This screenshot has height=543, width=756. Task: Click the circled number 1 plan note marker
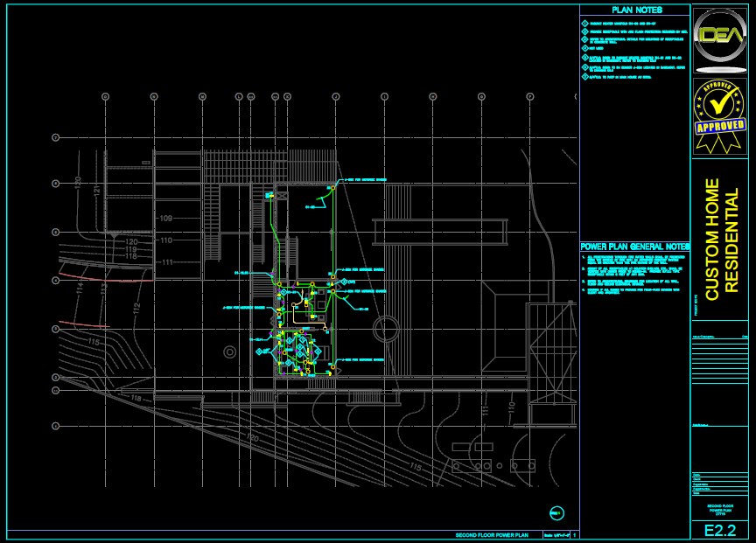[x=584, y=21]
